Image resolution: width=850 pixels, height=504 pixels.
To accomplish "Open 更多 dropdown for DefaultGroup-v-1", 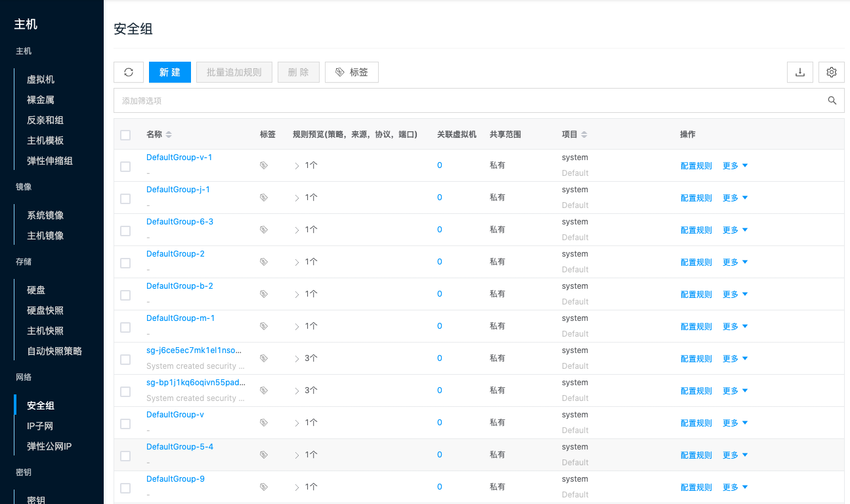I will click(x=734, y=166).
